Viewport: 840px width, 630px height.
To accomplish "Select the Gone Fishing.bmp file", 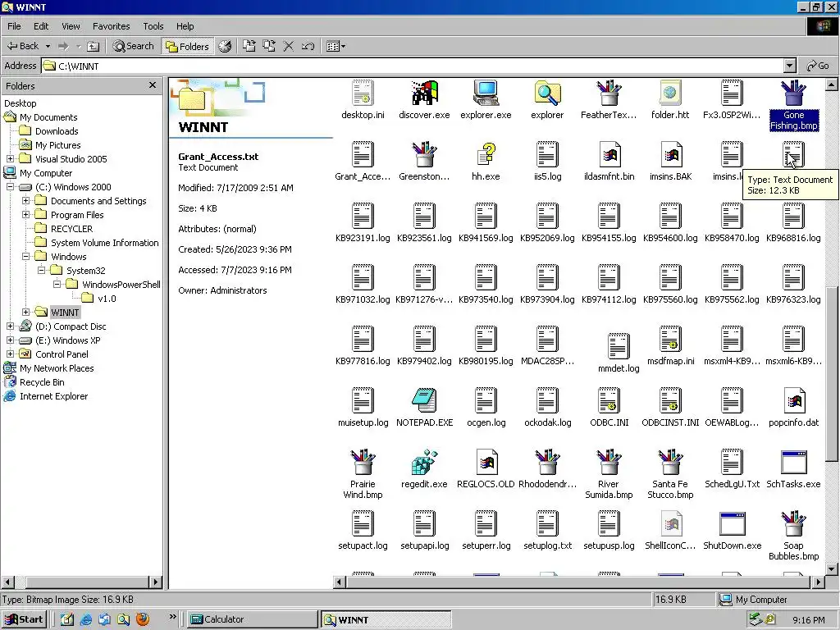I will tap(793, 106).
